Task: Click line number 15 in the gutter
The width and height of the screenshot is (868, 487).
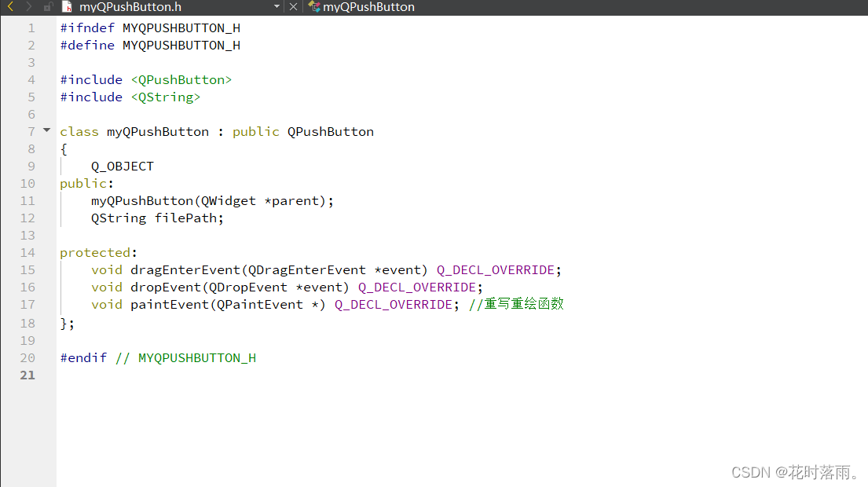Action: click(x=27, y=269)
